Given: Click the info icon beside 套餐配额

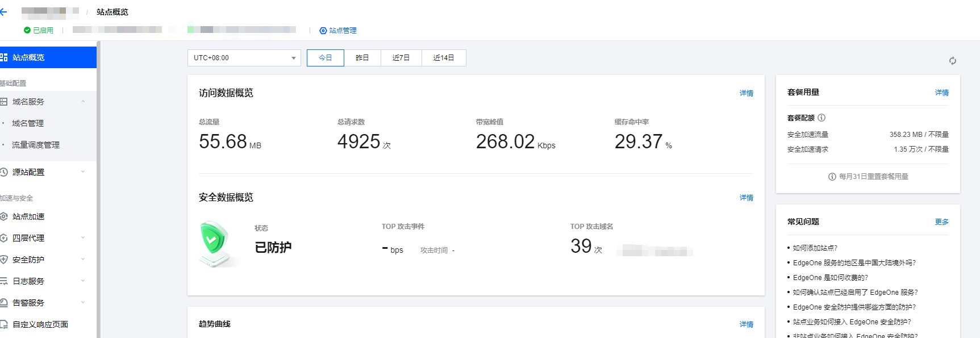Looking at the screenshot, I should 821,118.
